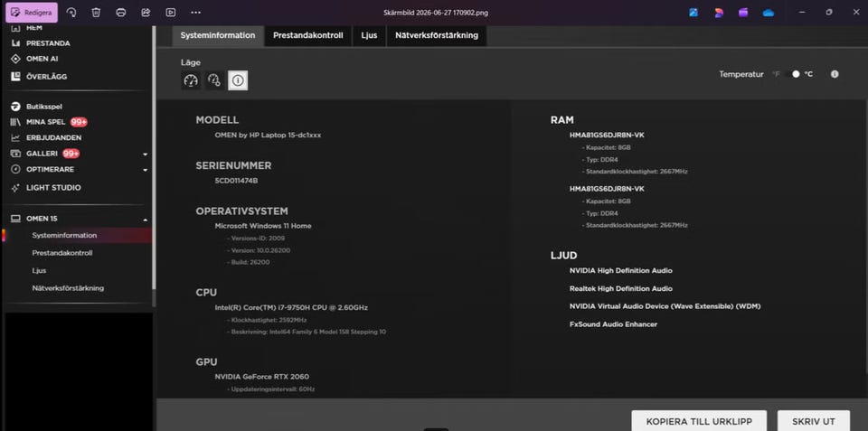Click the OPTIMERARE clock icon

15,169
